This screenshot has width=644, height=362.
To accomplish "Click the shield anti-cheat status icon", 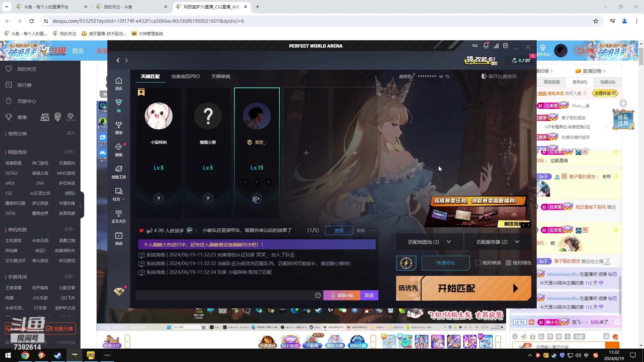I will pyautogui.click(x=506, y=46).
